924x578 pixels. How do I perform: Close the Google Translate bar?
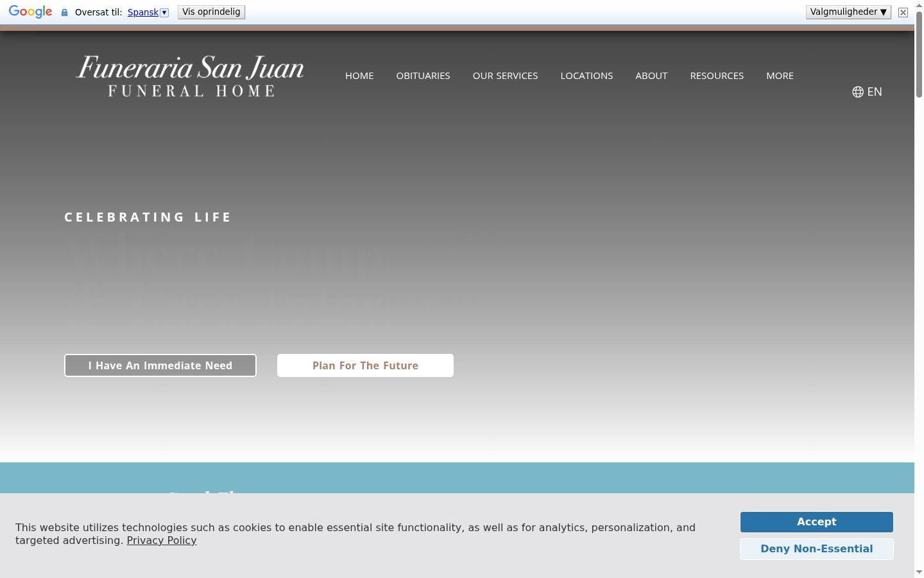click(x=903, y=12)
